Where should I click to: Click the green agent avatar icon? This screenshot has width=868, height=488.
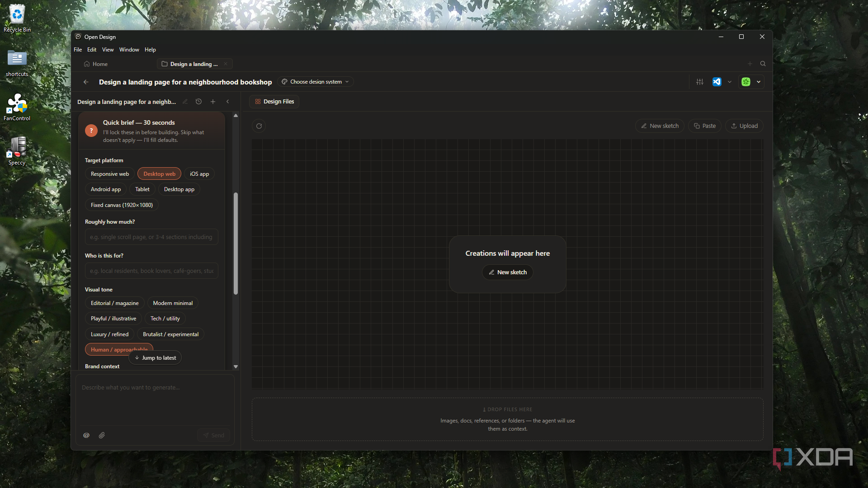tap(746, 82)
